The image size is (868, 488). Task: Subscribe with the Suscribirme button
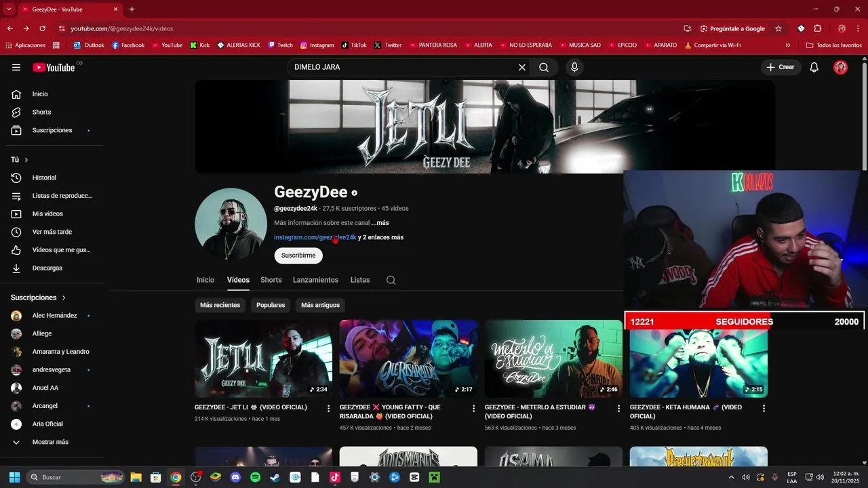point(298,256)
